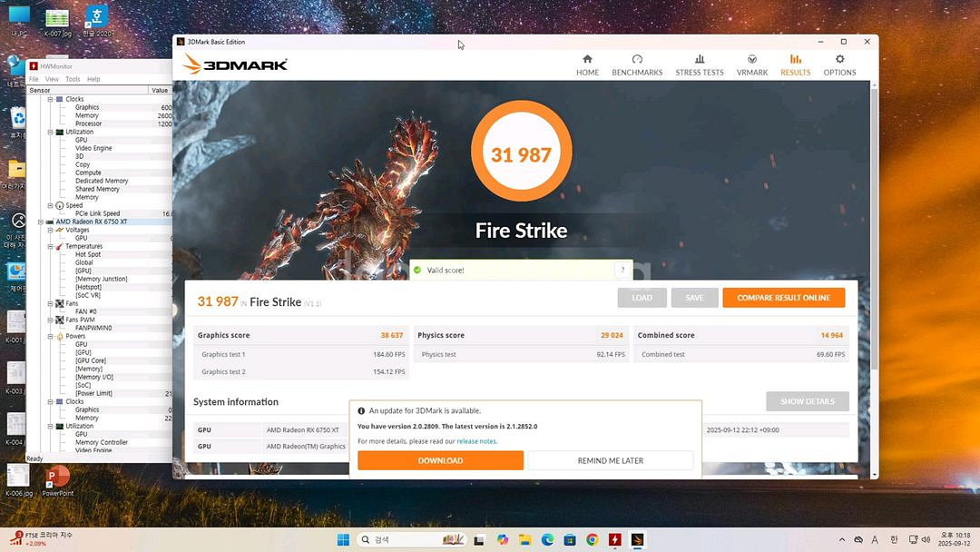The width and height of the screenshot is (980, 552).
Task: Open the HWMonitor File menu
Action: [x=34, y=79]
